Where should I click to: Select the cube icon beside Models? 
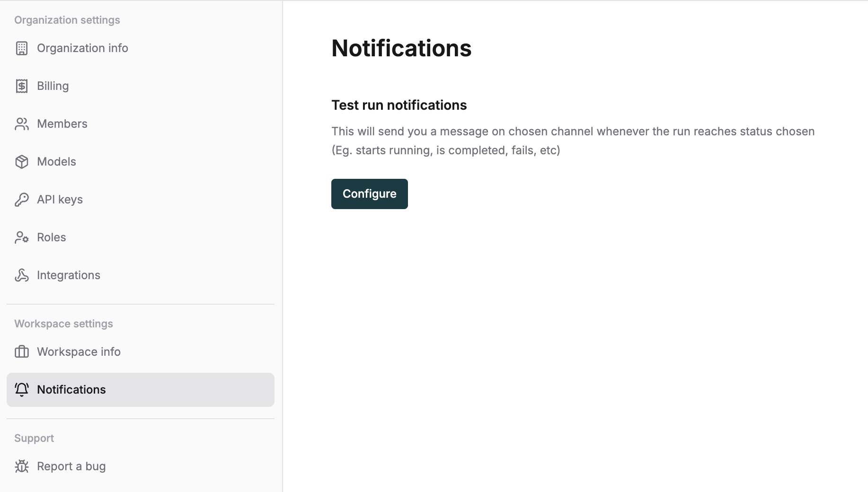(22, 161)
